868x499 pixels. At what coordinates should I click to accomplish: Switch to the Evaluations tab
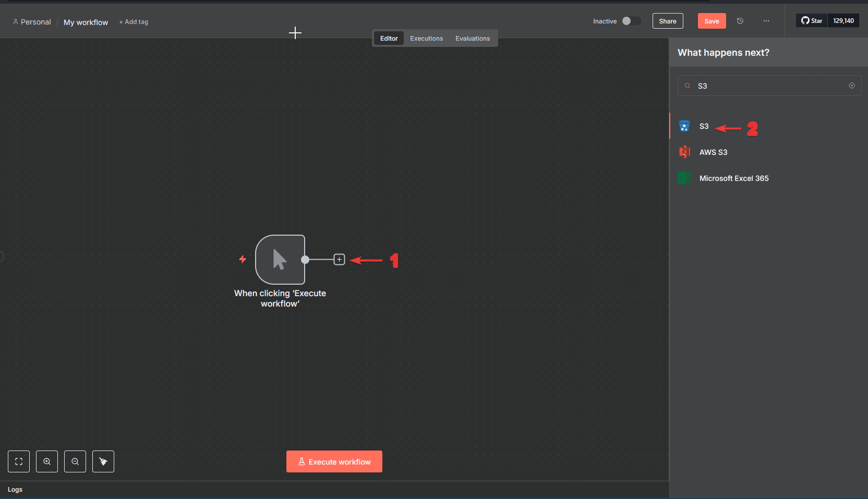(472, 39)
